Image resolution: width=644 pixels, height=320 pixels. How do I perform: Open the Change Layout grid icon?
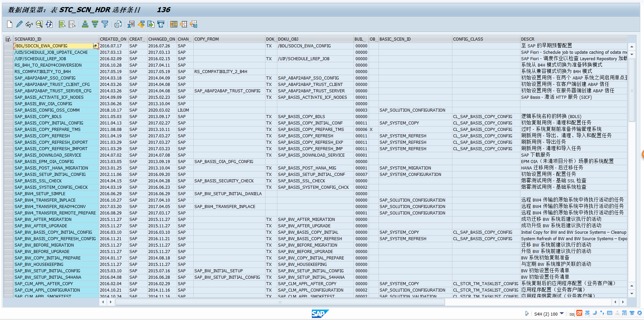[x=174, y=24]
